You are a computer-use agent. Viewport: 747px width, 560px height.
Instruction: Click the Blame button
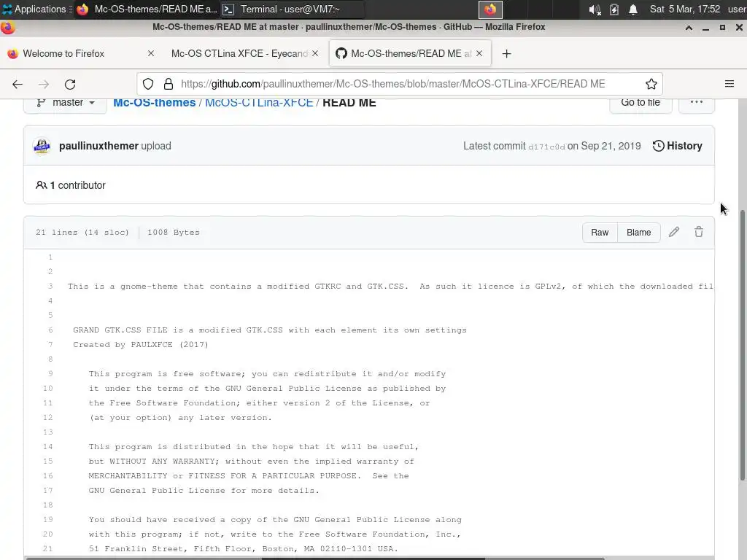638,233
